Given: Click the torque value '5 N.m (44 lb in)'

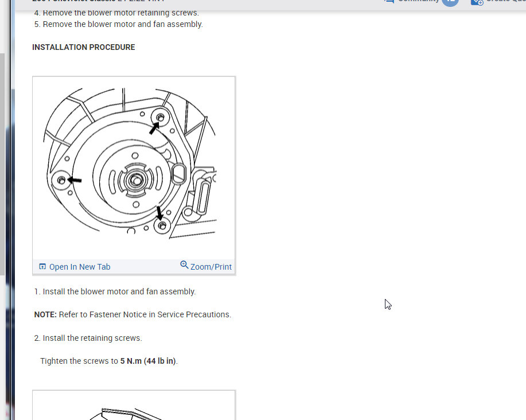Looking at the screenshot, I should coord(148,361).
